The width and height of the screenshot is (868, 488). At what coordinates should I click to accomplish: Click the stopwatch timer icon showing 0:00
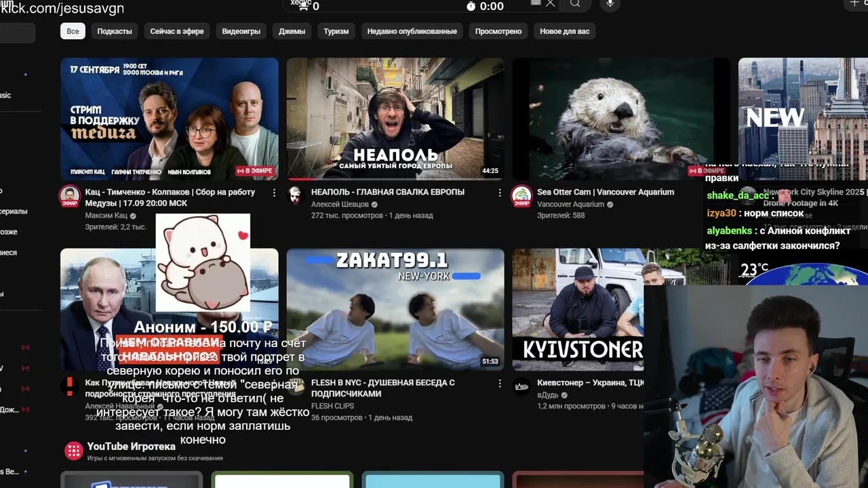471,6
